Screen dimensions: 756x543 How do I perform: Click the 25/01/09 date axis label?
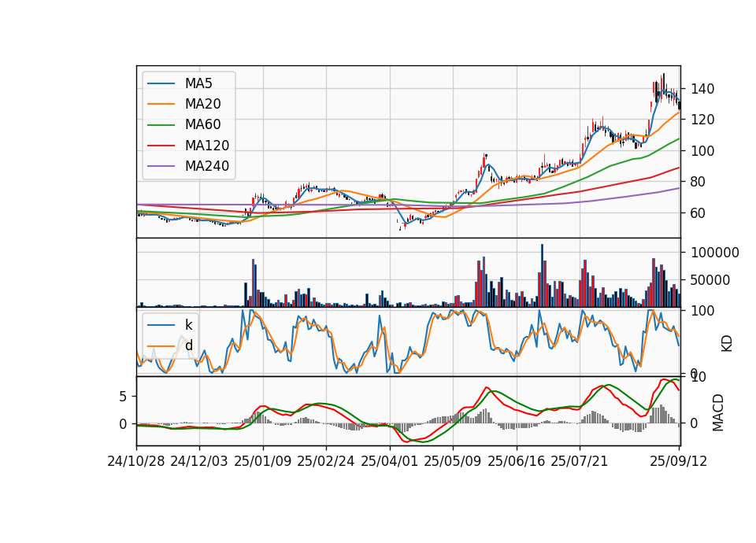tap(263, 462)
